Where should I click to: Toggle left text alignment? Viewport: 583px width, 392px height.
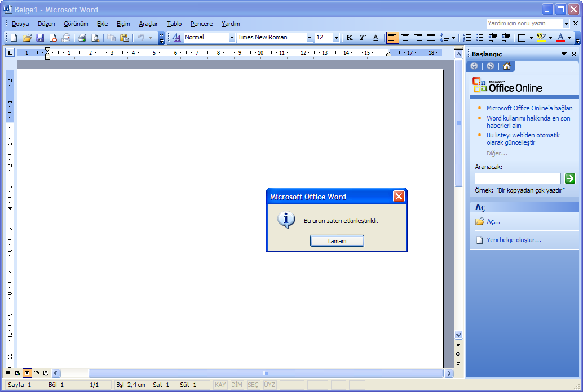pos(392,38)
